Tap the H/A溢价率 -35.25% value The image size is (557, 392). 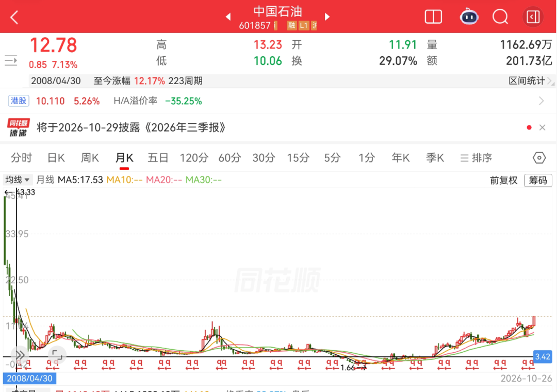(183, 101)
